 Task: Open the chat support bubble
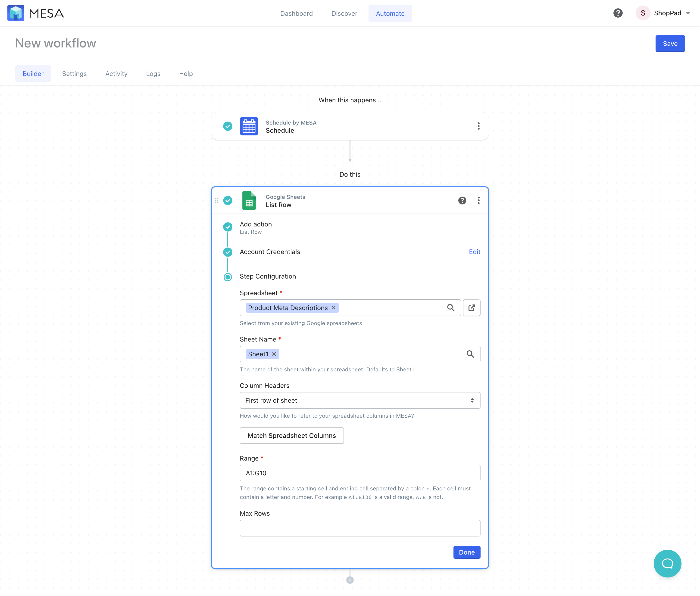pos(667,564)
